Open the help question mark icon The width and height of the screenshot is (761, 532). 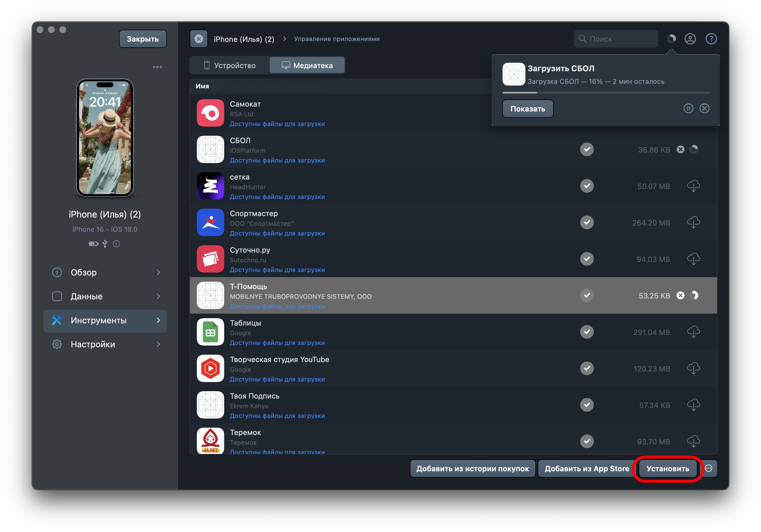point(711,39)
